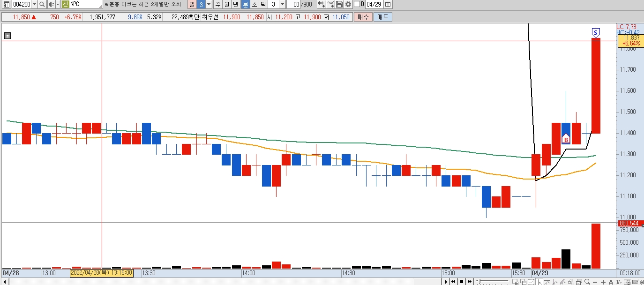Click the crosshair axis tool icon
Screen dimensions: 644x285
pyautogui.click(x=539, y=282)
